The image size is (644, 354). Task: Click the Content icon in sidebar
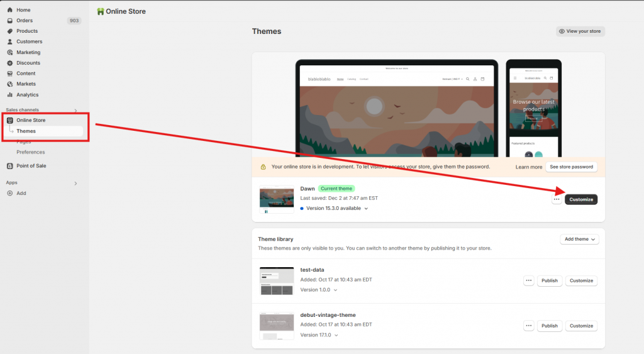click(x=10, y=74)
